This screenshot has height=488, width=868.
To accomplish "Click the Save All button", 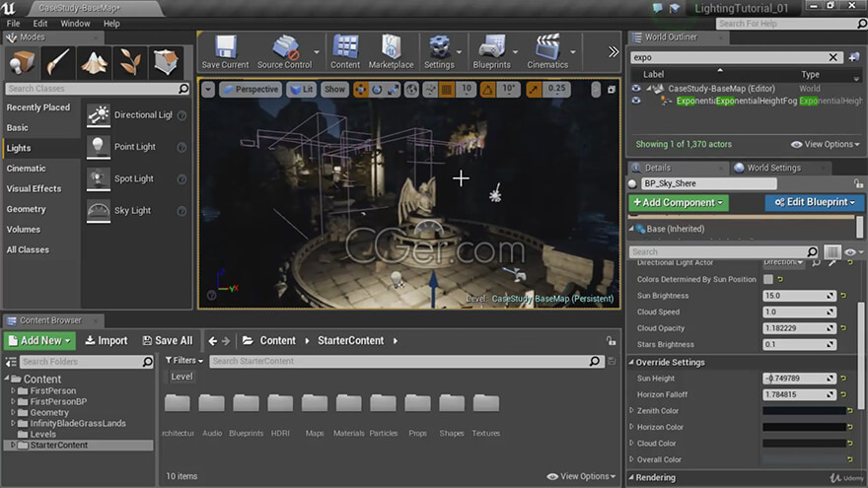I will [168, 341].
